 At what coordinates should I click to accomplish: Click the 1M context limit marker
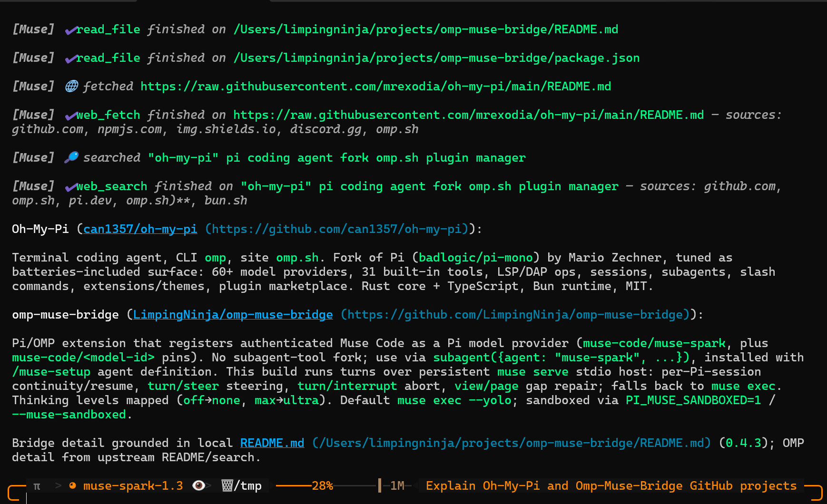(397, 486)
